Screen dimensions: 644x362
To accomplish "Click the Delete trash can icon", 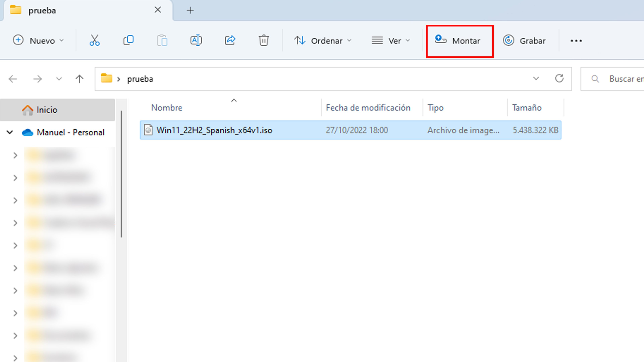I will click(264, 40).
